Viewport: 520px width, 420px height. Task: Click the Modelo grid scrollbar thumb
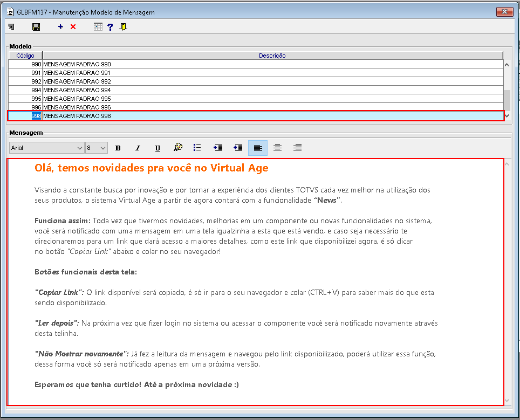click(507, 100)
